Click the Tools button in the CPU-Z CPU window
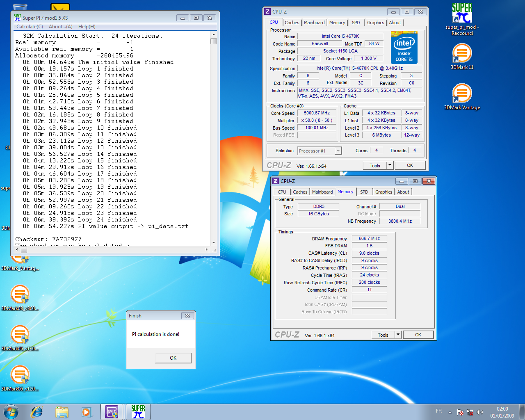Image resolution: width=525 pixels, height=420 pixels. [x=375, y=165]
